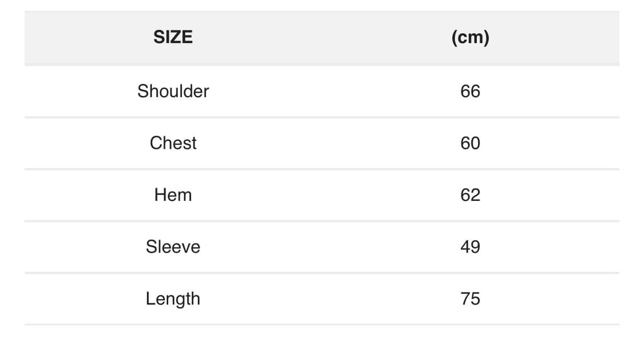Click the divider line below the Hem row
The height and width of the screenshot is (345, 644).
pos(322,221)
